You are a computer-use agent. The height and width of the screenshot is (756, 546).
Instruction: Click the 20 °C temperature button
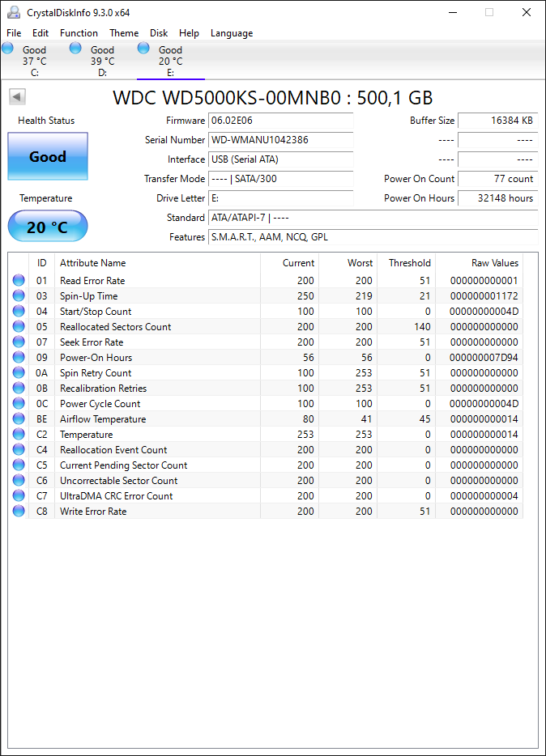[48, 226]
